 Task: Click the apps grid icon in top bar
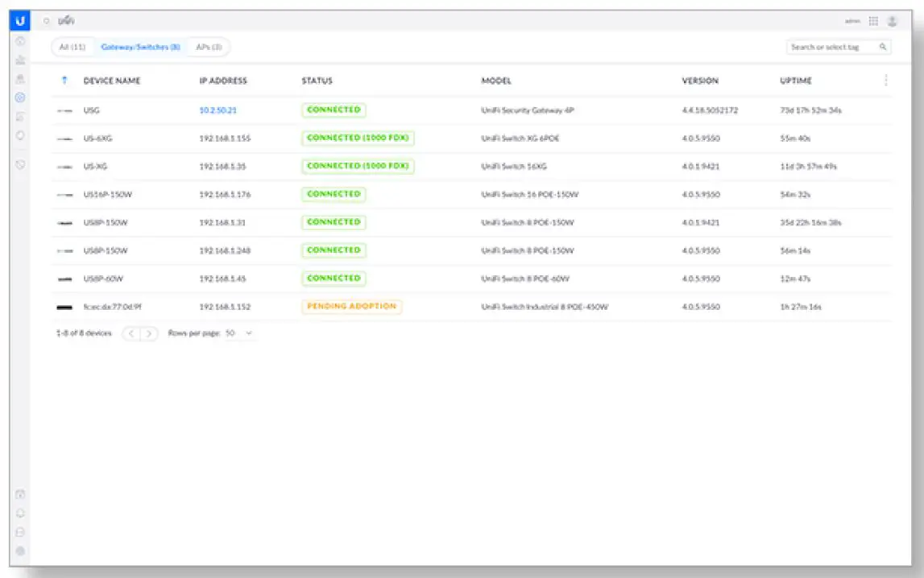pos(873,21)
